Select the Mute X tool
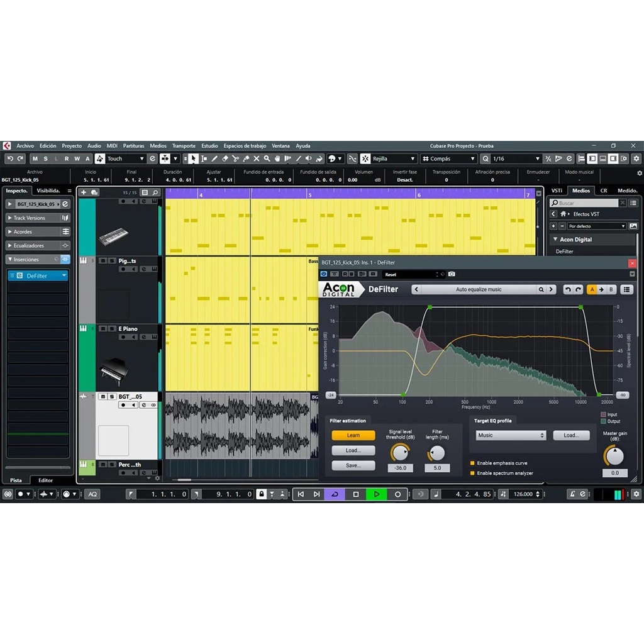 257,158
